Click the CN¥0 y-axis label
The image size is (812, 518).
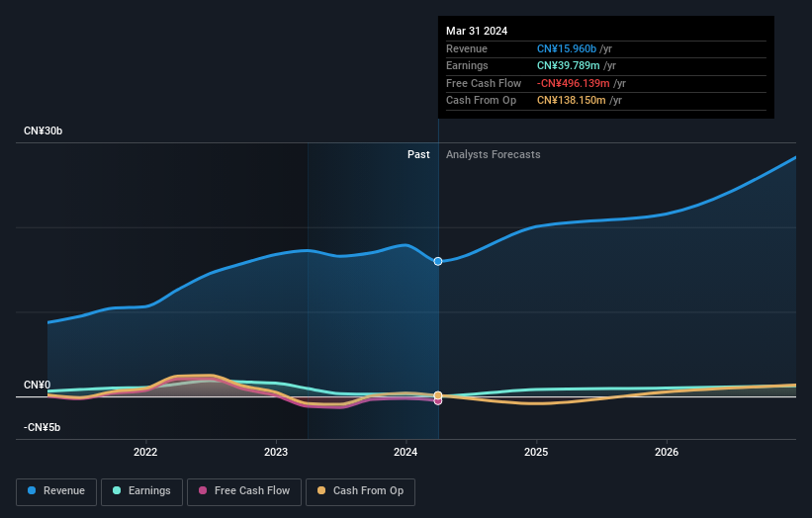(37, 385)
